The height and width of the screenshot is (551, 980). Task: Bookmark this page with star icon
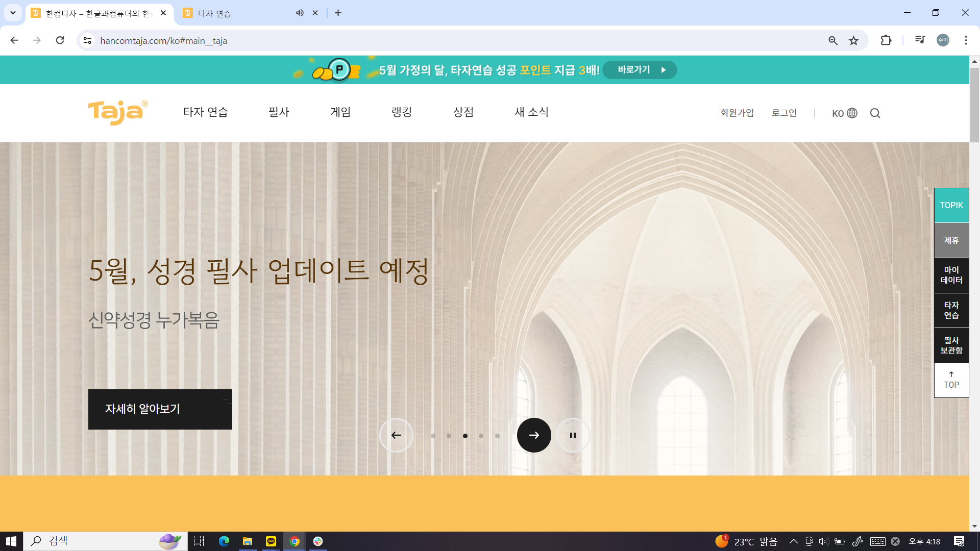pos(853,41)
